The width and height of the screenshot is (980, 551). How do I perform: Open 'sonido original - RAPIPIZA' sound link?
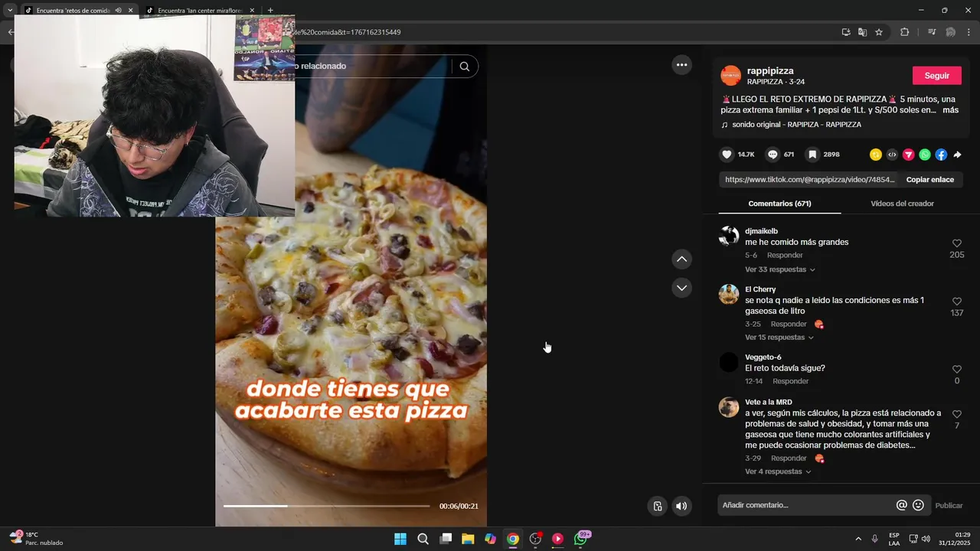click(796, 125)
